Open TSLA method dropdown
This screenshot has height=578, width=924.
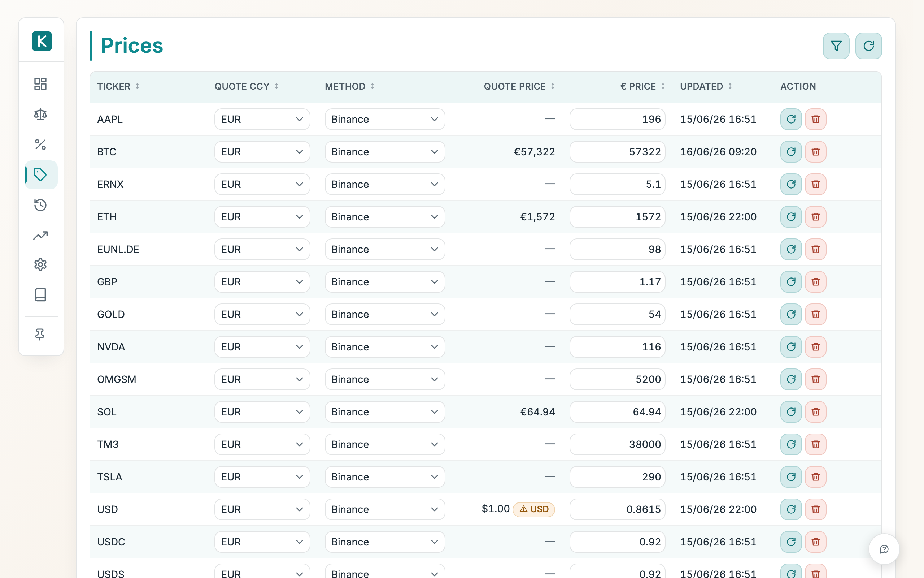point(385,477)
